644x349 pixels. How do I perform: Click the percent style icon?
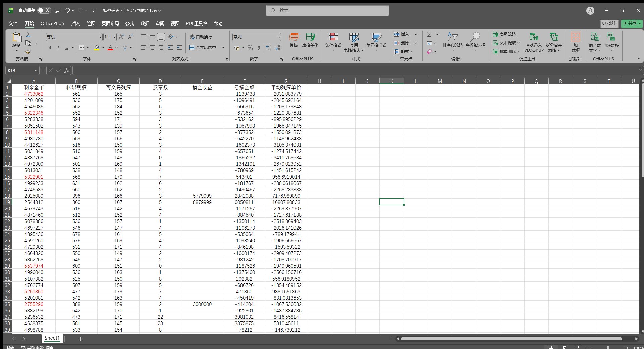point(250,48)
